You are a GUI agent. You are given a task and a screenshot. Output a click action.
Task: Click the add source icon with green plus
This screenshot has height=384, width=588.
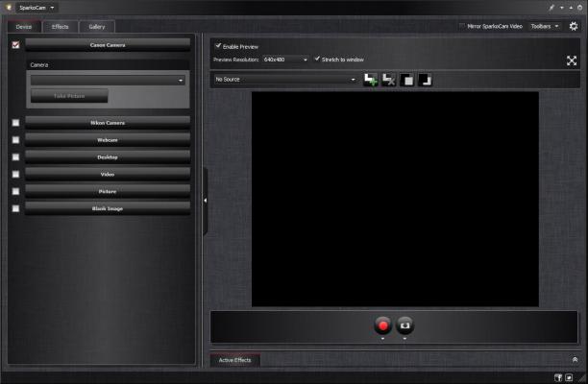pyautogui.click(x=371, y=80)
